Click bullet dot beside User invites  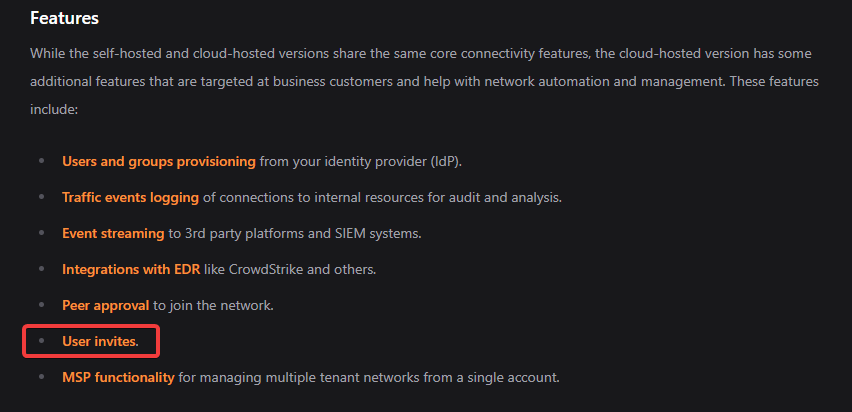[x=41, y=341]
